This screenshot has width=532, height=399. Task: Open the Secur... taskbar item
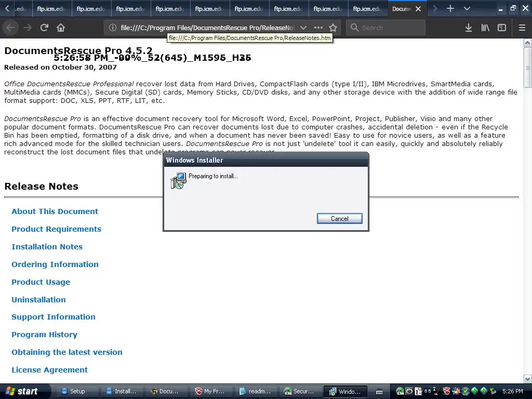tap(301, 391)
